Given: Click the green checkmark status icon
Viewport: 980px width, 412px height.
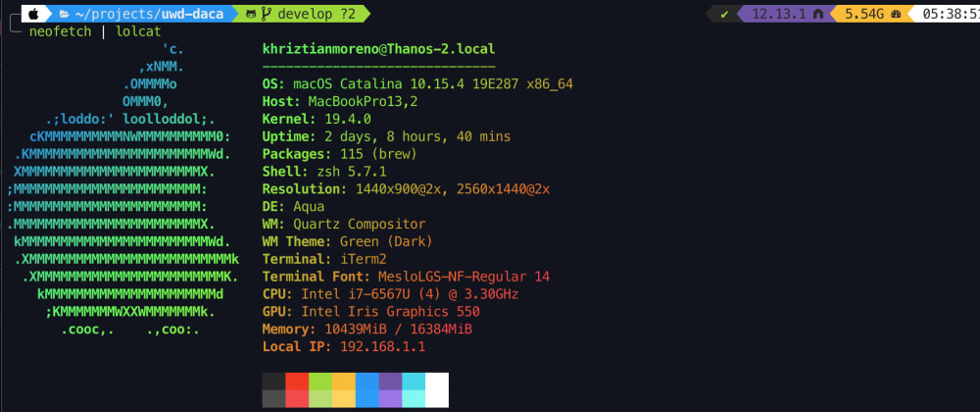Looking at the screenshot, I should pos(724,15).
